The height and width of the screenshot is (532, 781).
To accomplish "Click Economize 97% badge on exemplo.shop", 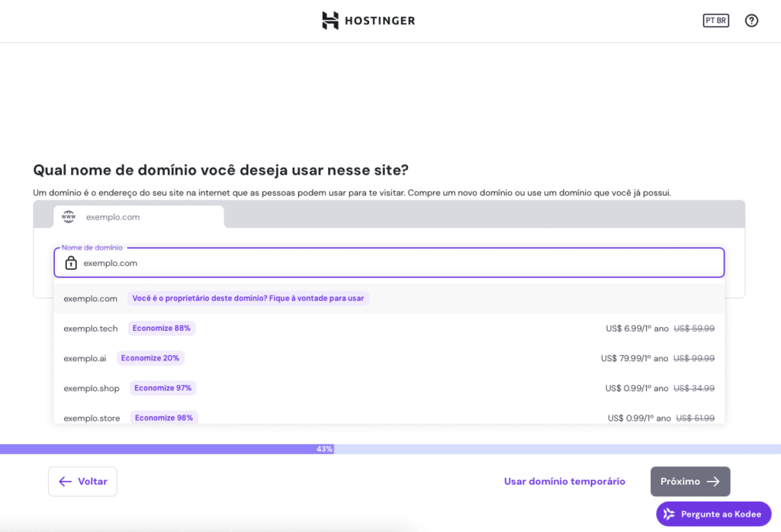I will pos(162,387).
